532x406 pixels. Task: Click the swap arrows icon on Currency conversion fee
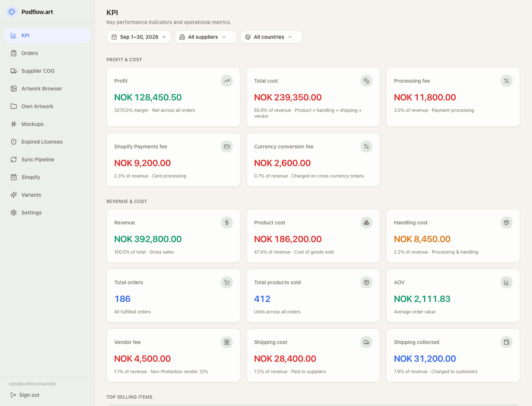(366, 147)
